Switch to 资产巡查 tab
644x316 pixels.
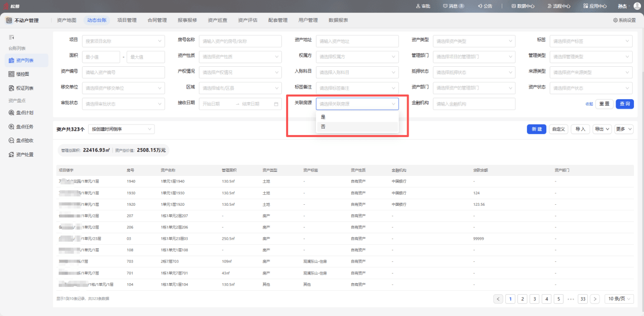218,20
